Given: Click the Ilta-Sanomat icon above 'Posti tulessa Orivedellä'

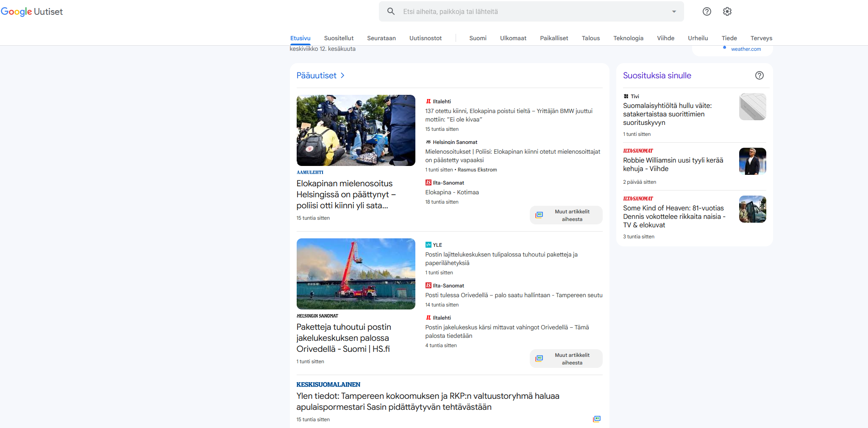Looking at the screenshot, I should tap(428, 285).
